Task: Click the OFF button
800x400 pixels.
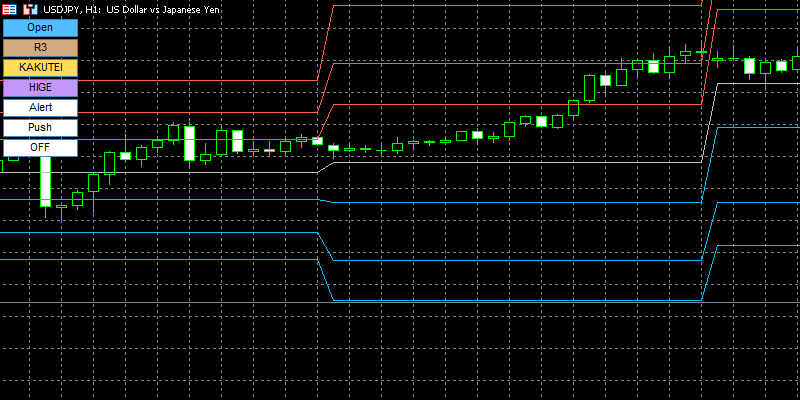Action: [40, 147]
